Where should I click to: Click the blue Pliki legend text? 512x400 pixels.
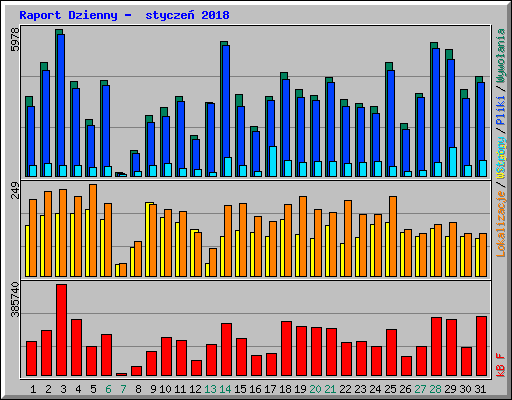(x=501, y=110)
